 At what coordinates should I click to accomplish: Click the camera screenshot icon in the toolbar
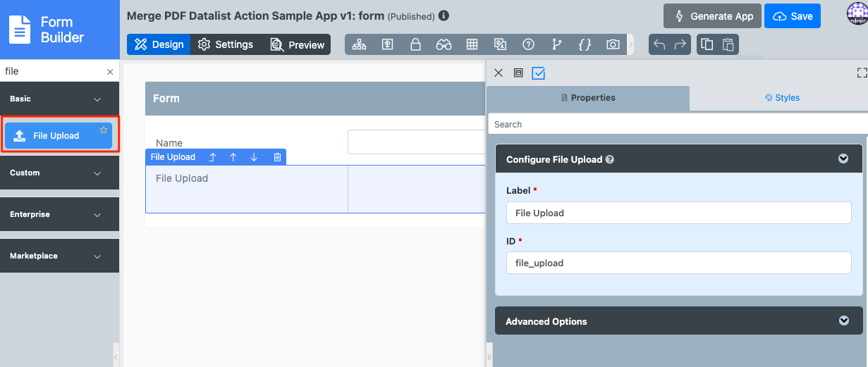(x=613, y=44)
